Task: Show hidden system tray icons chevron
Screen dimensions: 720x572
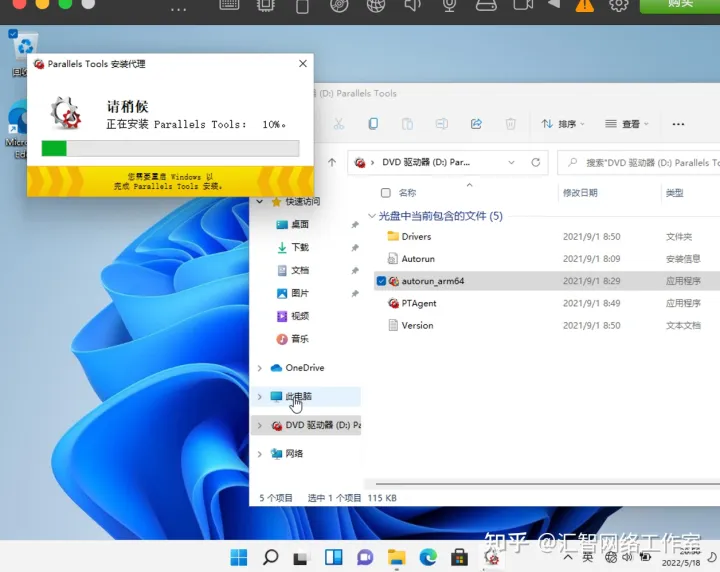Action: point(568,557)
